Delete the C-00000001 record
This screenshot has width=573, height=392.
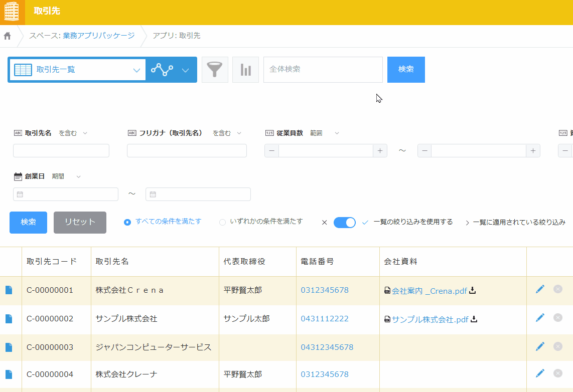557,289
